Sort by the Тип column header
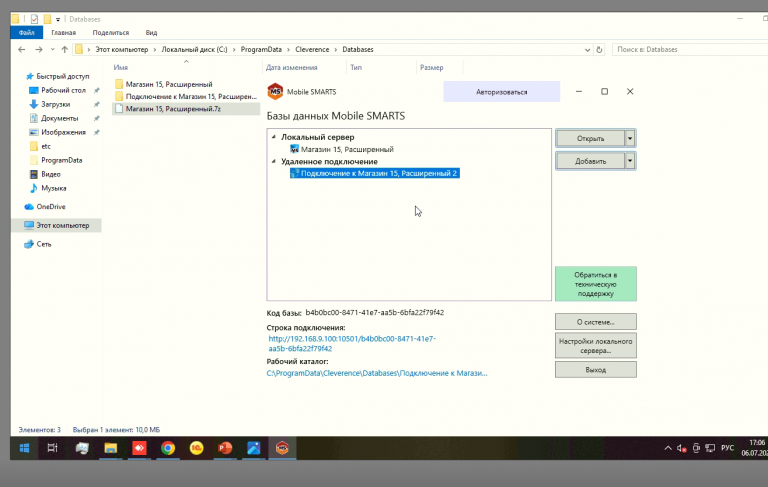This screenshot has height=487, width=768. 356,68
